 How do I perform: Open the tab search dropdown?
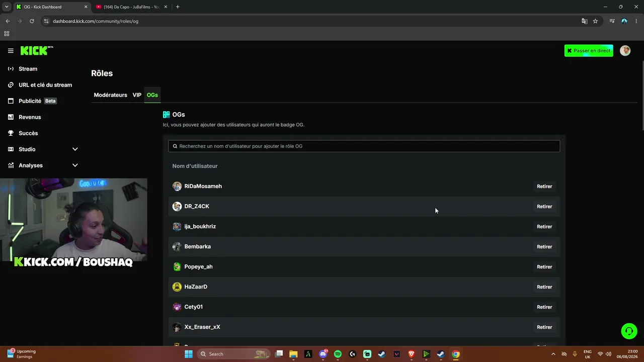click(x=7, y=7)
